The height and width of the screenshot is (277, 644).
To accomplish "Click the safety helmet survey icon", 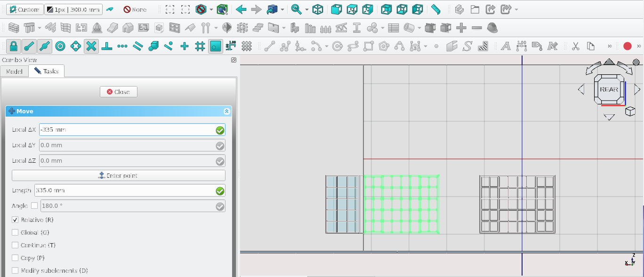I will pos(492,28).
